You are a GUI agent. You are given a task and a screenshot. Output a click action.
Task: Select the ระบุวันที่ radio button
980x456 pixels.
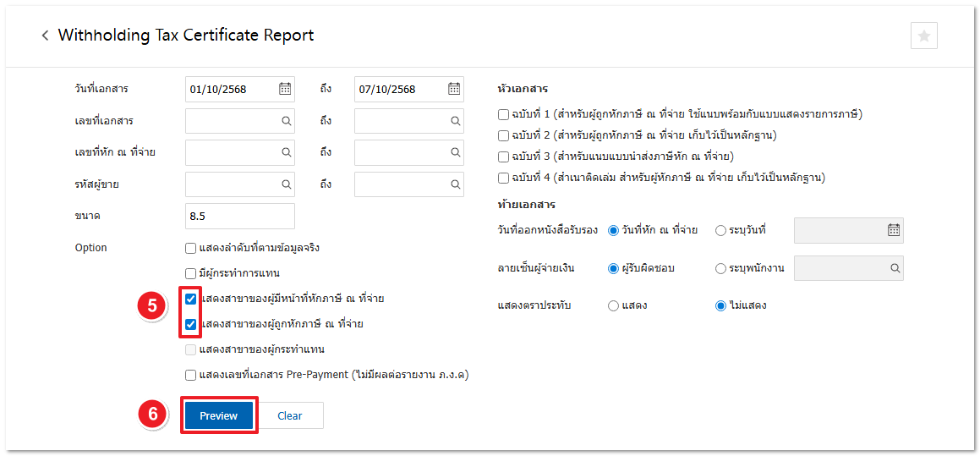720,229
